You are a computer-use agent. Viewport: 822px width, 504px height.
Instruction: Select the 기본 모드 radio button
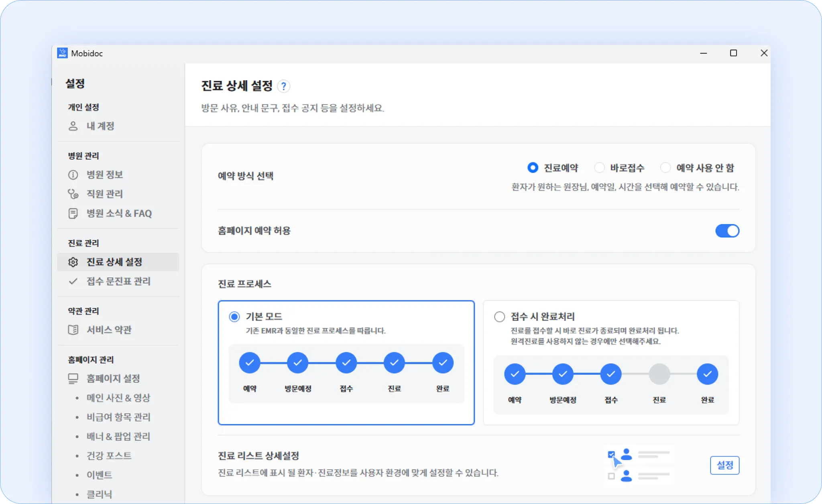tap(234, 317)
